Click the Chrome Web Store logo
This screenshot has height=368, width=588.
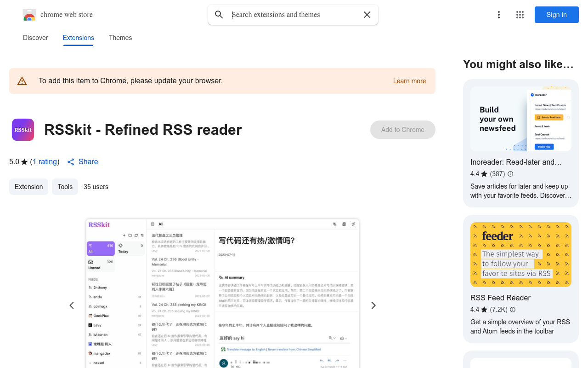coord(29,15)
